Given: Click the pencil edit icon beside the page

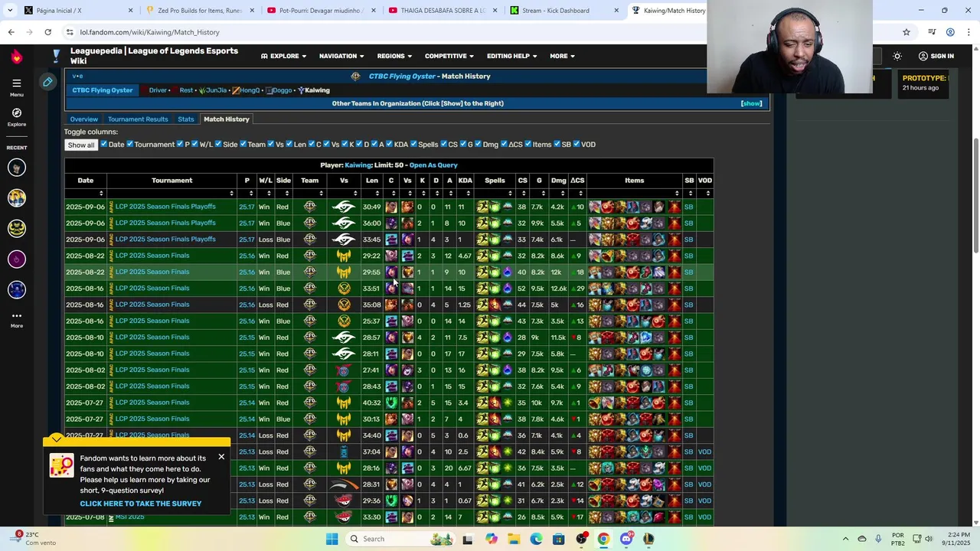Looking at the screenshot, I should tap(47, 82).
